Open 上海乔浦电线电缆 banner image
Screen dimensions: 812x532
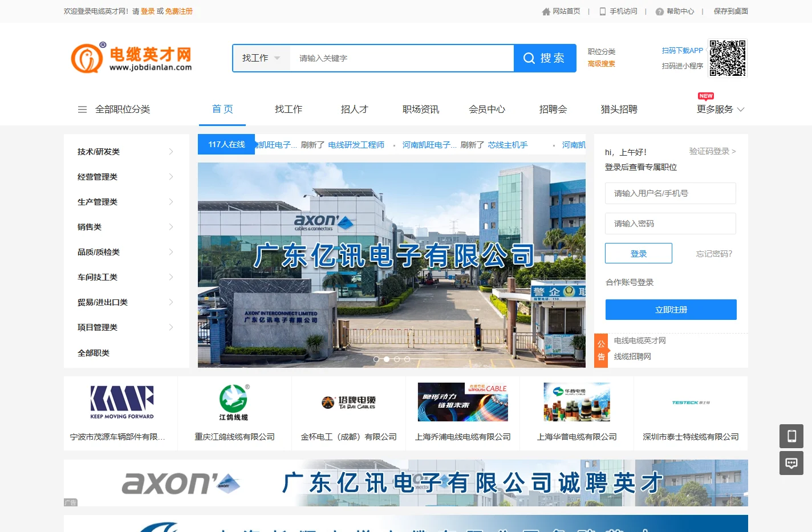[463, 402]
